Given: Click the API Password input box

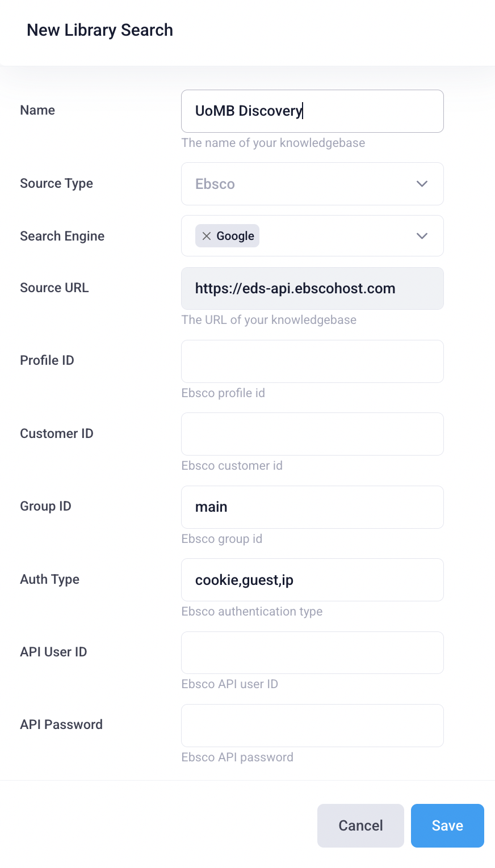Looking at the screenshot, I should tap(312, 726).
